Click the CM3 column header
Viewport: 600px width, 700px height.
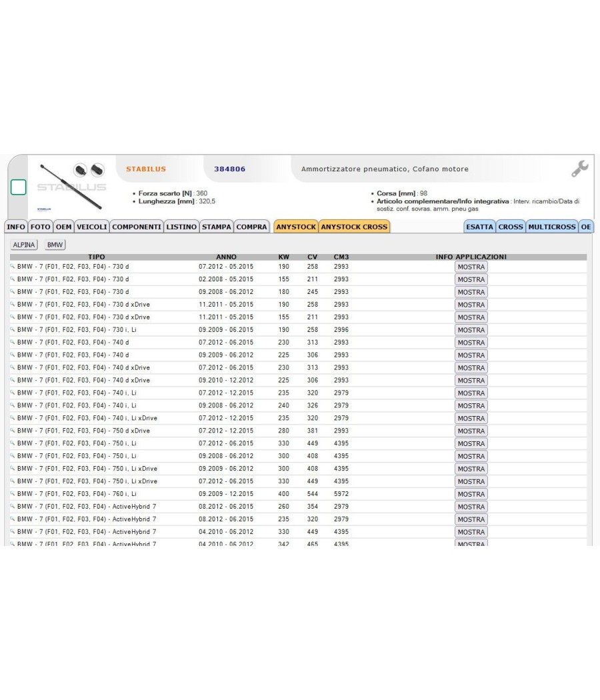[341, 257]
